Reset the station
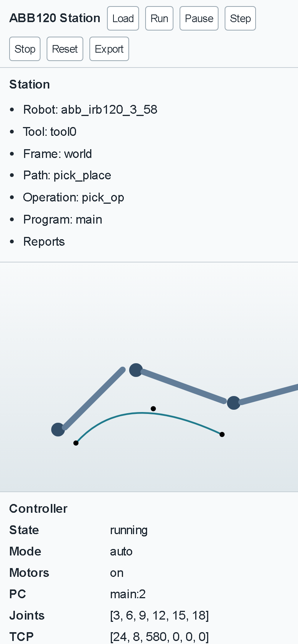The height and width of the screenshot is (644, 298). [x=65, y=49]
